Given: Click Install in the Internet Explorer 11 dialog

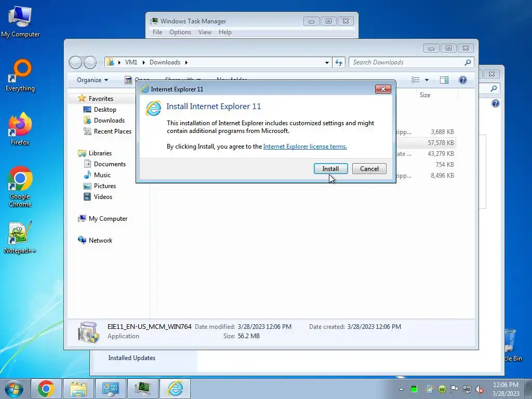Looking at the screenshot, I should (331, 169).
